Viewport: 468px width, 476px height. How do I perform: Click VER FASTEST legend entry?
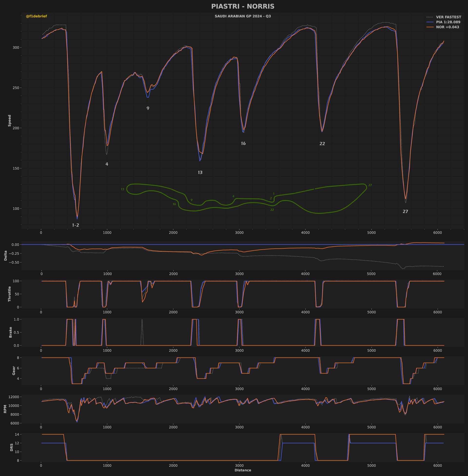click(x=448, y=17)
